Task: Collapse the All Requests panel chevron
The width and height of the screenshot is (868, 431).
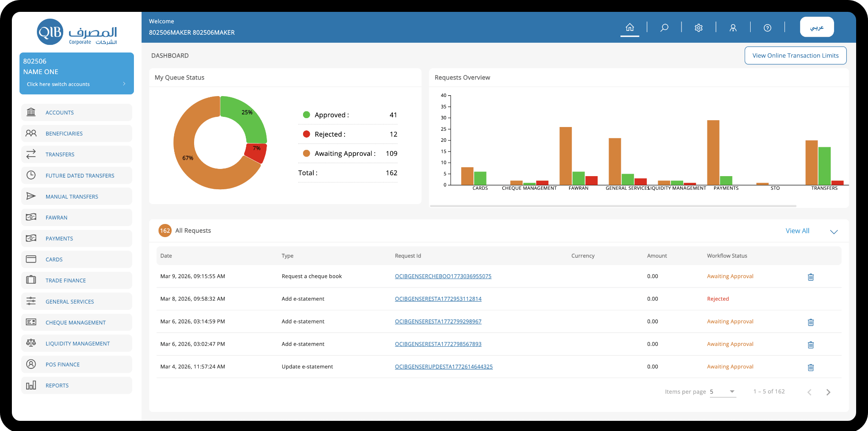Action: [834, 232]
